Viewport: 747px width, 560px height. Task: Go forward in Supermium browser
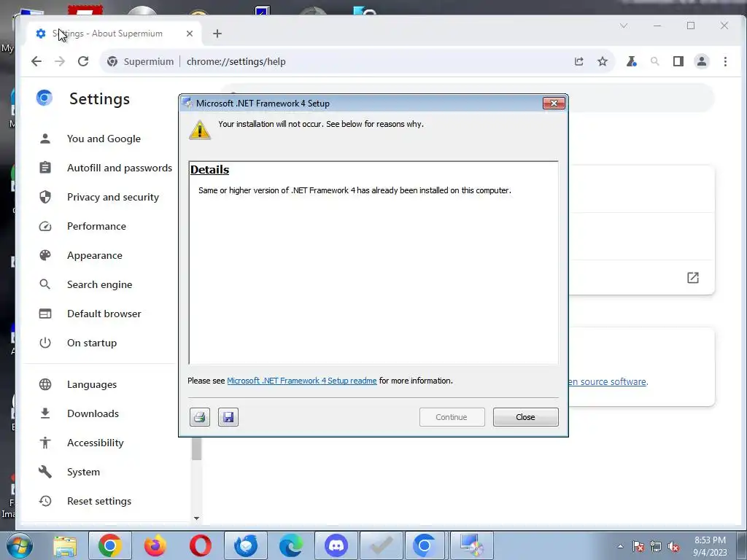(x=60, y=61)
